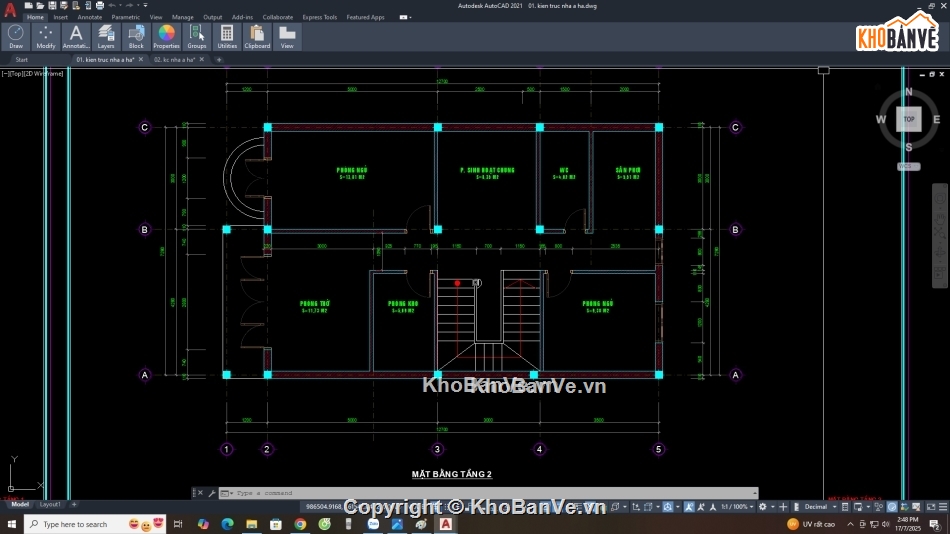Close the '01. kien truc nha a ha' tab
This screenshot has height=534, width=950.
point(141,59)
